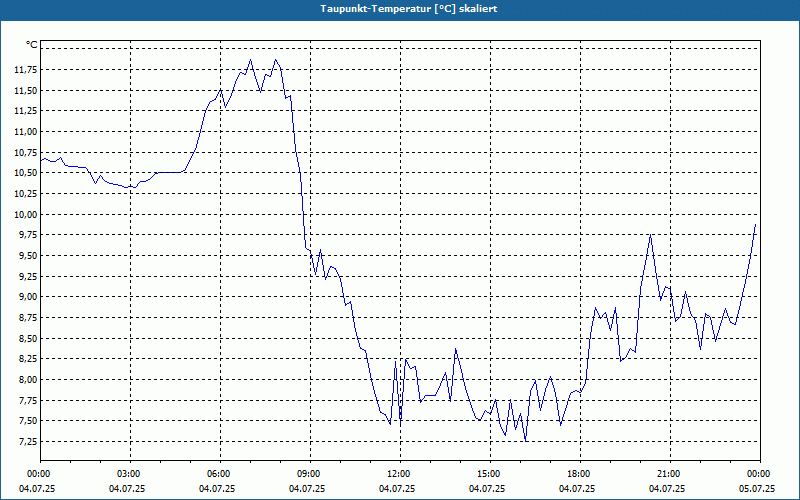Select the 05.07.25 date label

click(x=757, y=489)
